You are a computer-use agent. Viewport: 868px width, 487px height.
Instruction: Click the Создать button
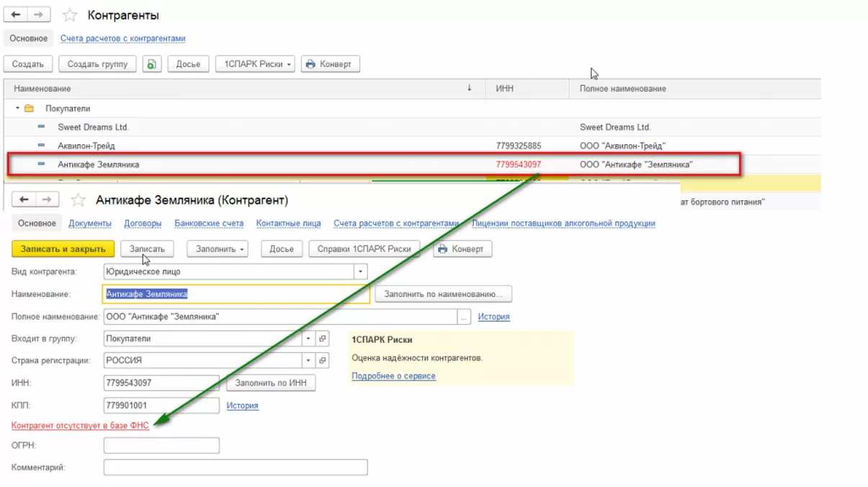(28, 64)
